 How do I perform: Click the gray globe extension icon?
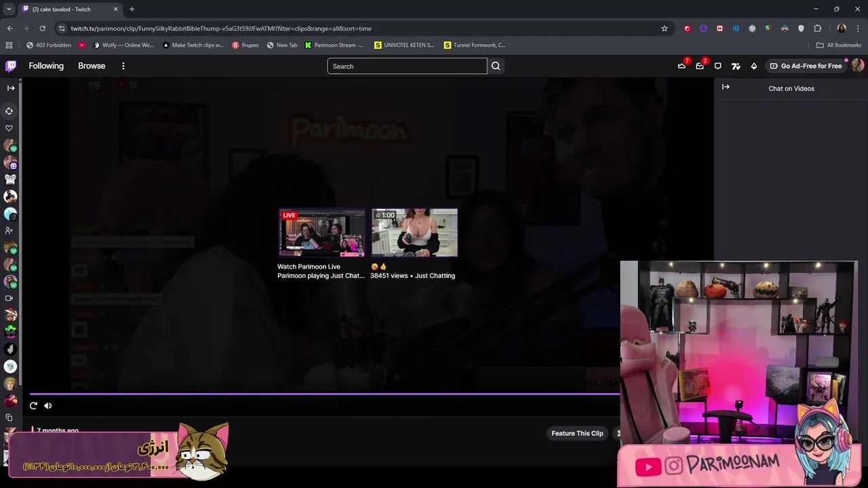pyautogui.click(x=752, y=28)
